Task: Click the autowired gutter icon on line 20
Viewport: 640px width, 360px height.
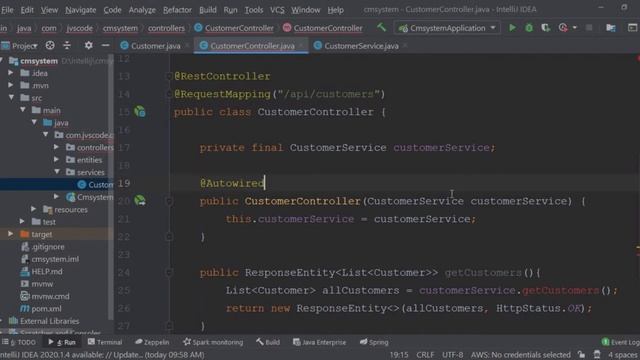Action: pyautogui.click(x=140, y=200)
